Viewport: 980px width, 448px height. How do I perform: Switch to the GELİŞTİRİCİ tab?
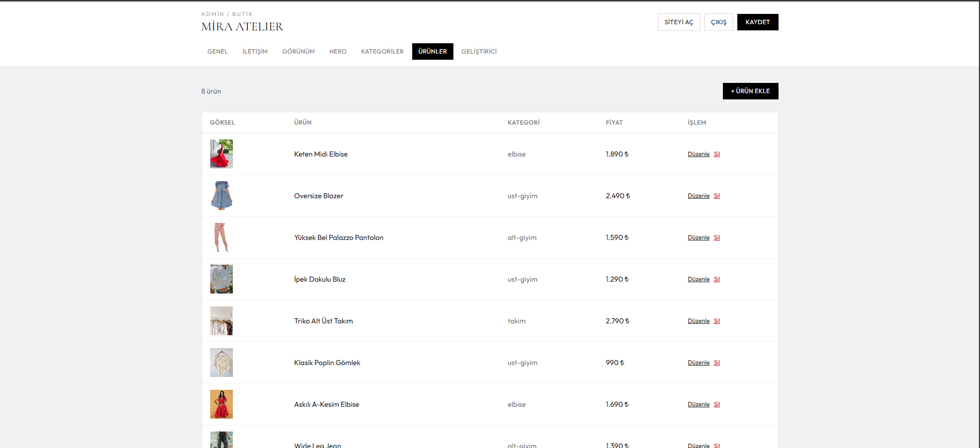pyautogui.click(x=479, y=51)
